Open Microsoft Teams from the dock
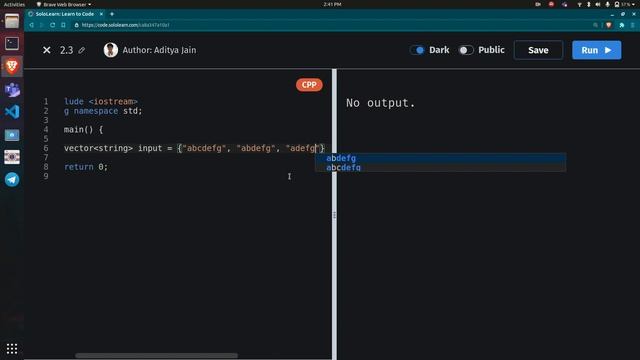This screenshot has width=640, height=360. [x=12, y=89]
